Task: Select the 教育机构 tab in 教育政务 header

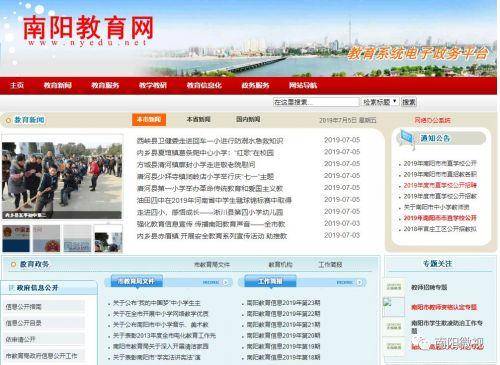Action: [281, 265]
